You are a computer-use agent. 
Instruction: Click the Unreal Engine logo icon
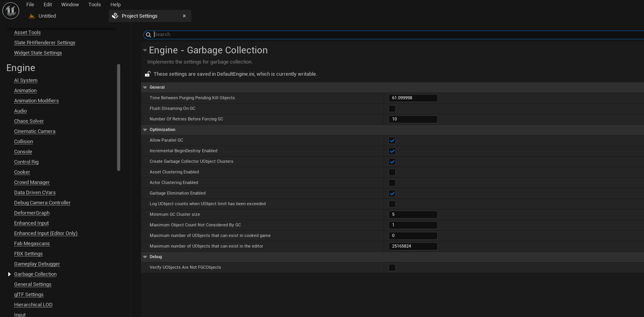point(11,11)
